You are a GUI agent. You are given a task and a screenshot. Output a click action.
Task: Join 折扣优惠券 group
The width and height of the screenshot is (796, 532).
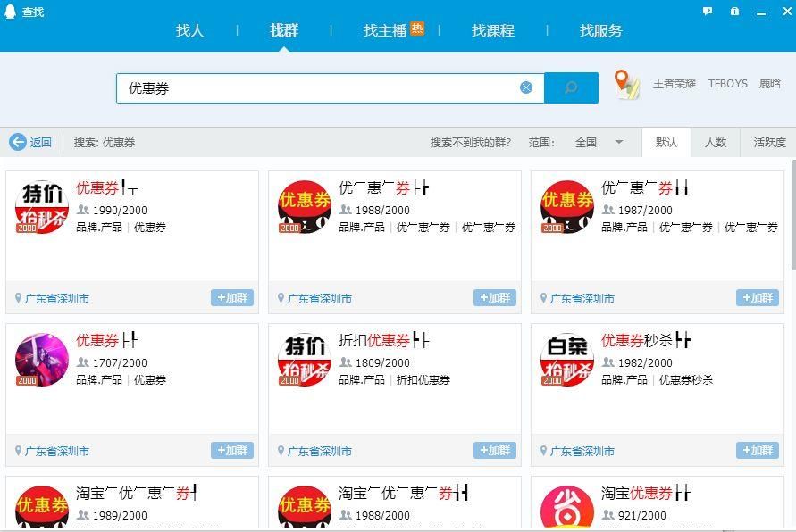click(494, 451)
